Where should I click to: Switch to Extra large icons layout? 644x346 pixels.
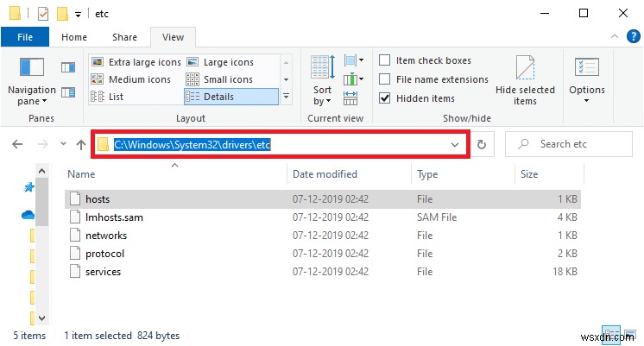pyautogui.click(x=136, y=62)
